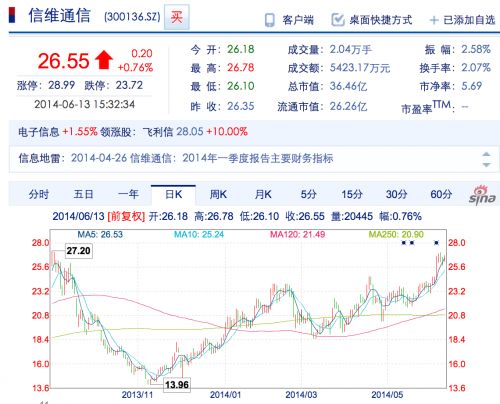Click the rightmost info marker dot on chart
The image size is (500, 404).
click(436, 243)
